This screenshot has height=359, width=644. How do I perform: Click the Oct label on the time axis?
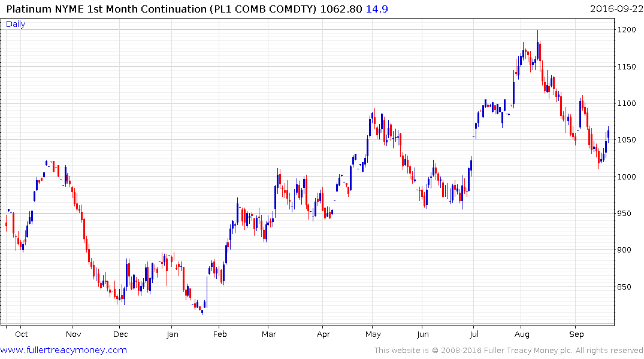pyautogui.click(x=22, y=334)
